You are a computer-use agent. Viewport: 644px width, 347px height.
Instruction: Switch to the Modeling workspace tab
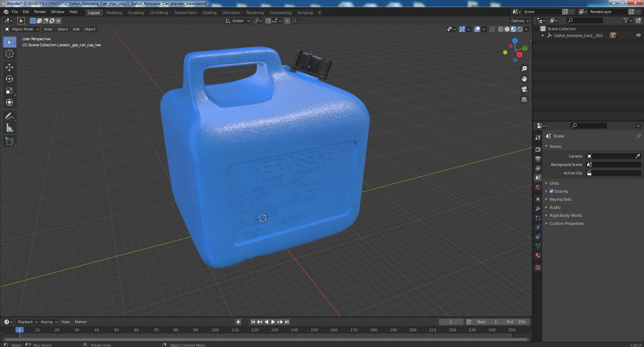point(114,12)
